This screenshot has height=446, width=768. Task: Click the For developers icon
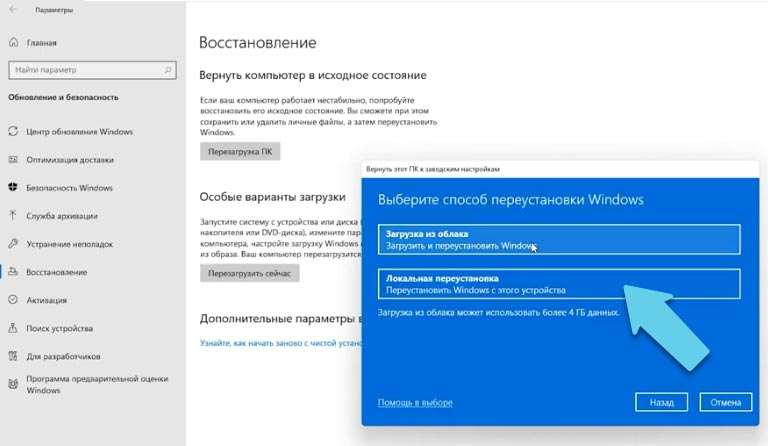(13, 356)
